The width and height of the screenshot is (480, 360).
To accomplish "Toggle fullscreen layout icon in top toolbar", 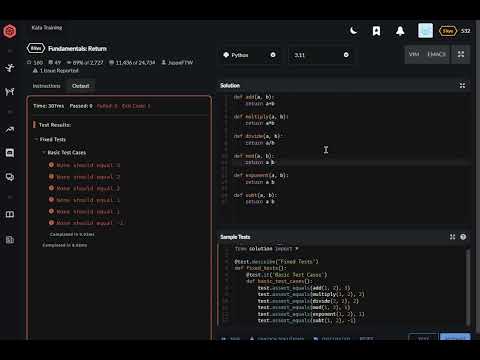I will click(x=461, y=54).
